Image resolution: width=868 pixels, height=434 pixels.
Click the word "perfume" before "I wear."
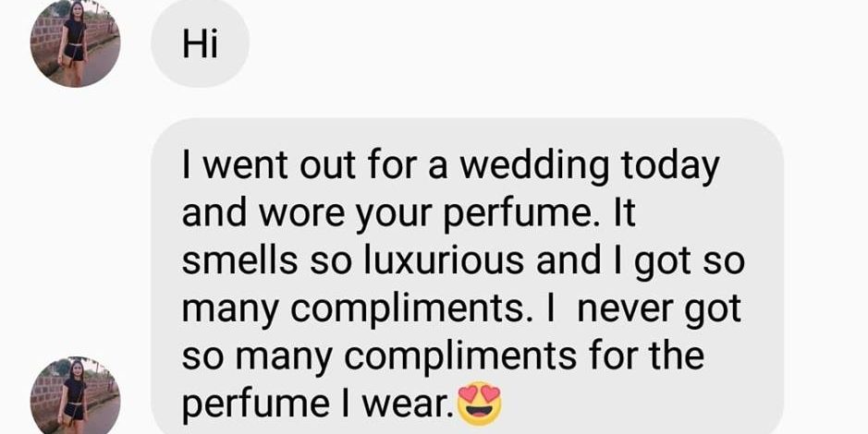[x=256, y=406]
